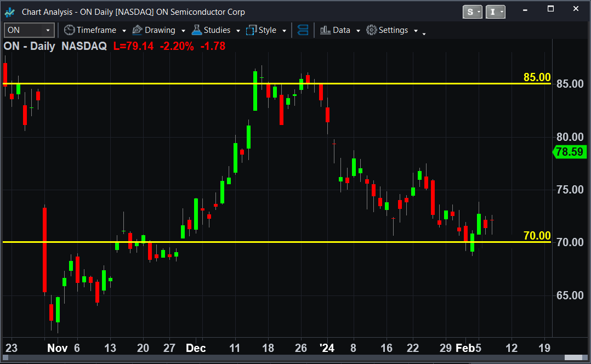Expand the S link button dropdown arrow
591x364 pixels.
point(479,12)
